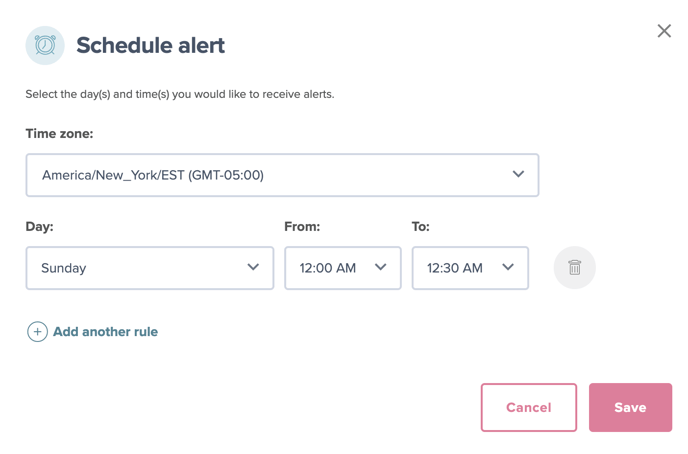Delete the Sunday rule using trash icon

tap(574, 268)
